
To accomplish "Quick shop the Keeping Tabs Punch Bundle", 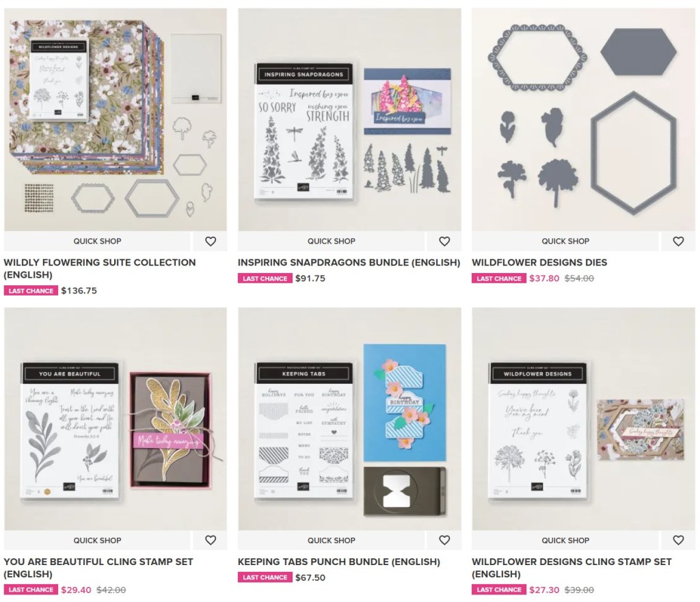I will 332,540.
